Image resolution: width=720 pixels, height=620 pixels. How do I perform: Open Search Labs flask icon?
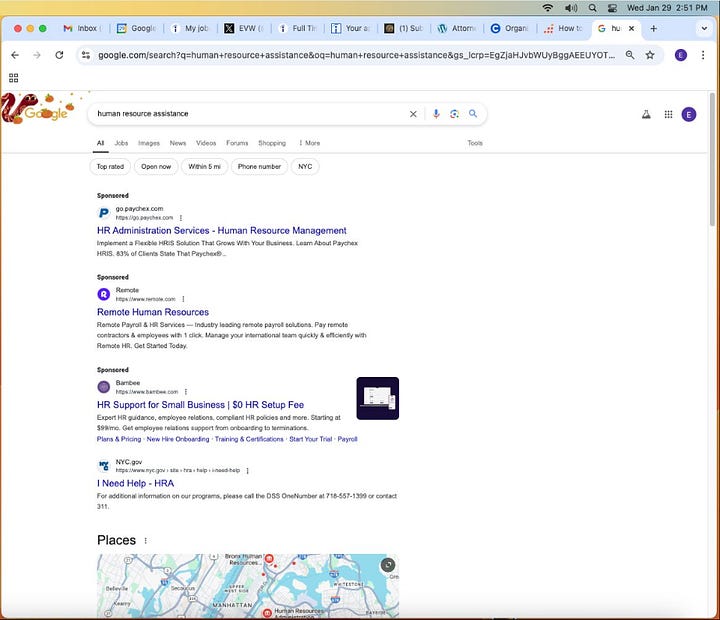pos(646,114)
